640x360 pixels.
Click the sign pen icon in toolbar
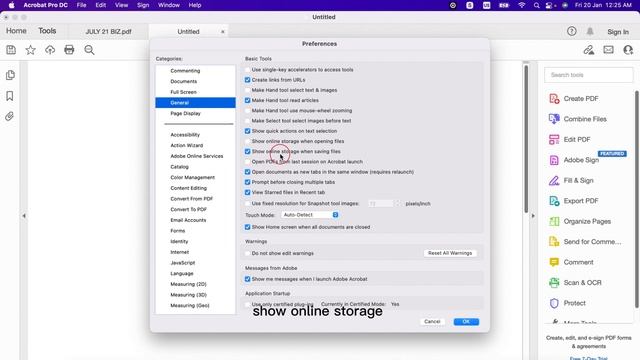(x=589, y=50)
